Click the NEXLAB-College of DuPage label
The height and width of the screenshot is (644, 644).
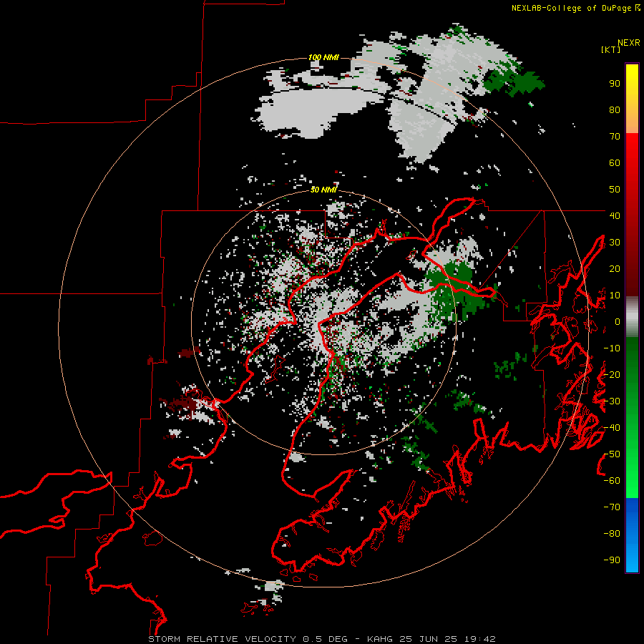point(575,8)
